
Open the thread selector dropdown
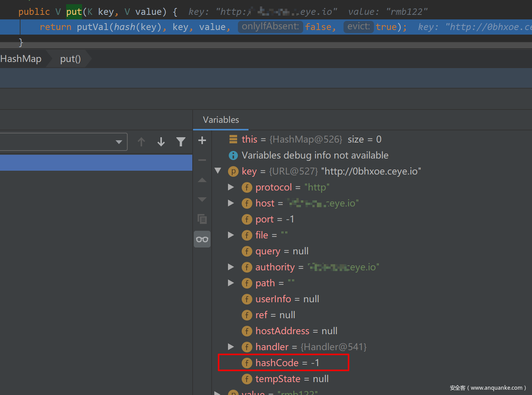119,142
